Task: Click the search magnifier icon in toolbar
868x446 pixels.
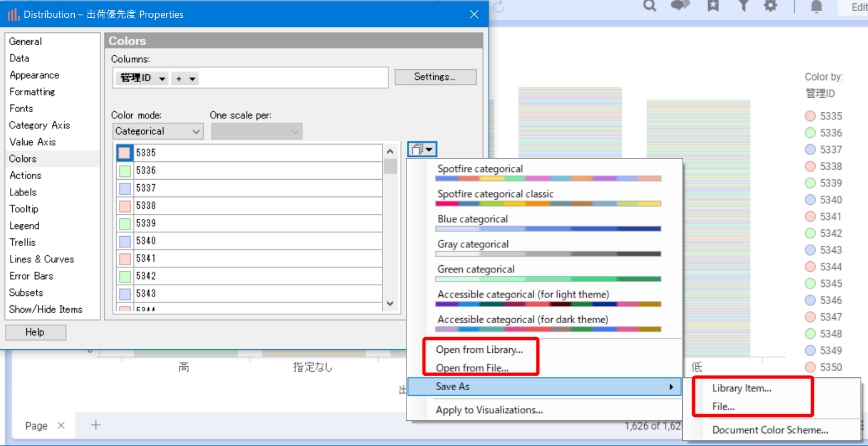Action: pos(650,6)
